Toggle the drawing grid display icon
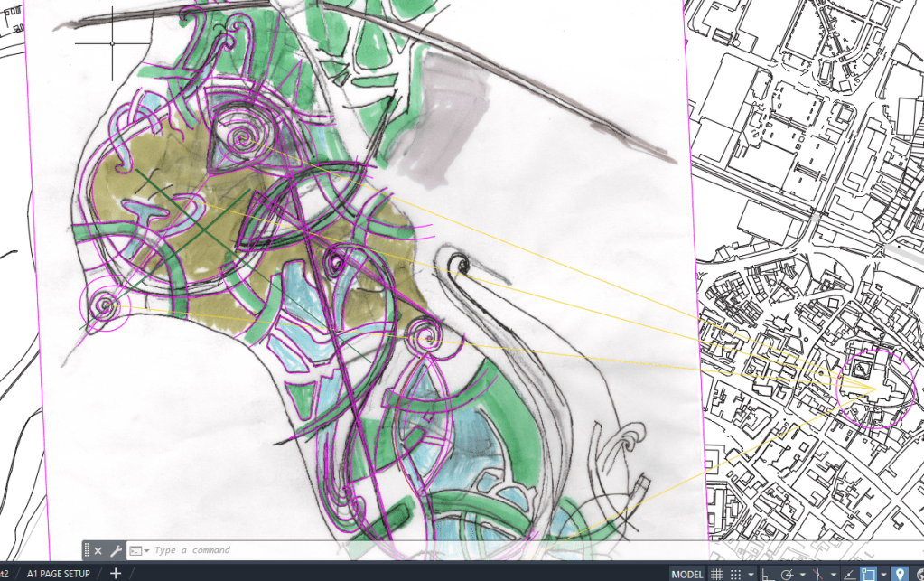This screenshot has height=581, width=924. click(x=716, y=575)
